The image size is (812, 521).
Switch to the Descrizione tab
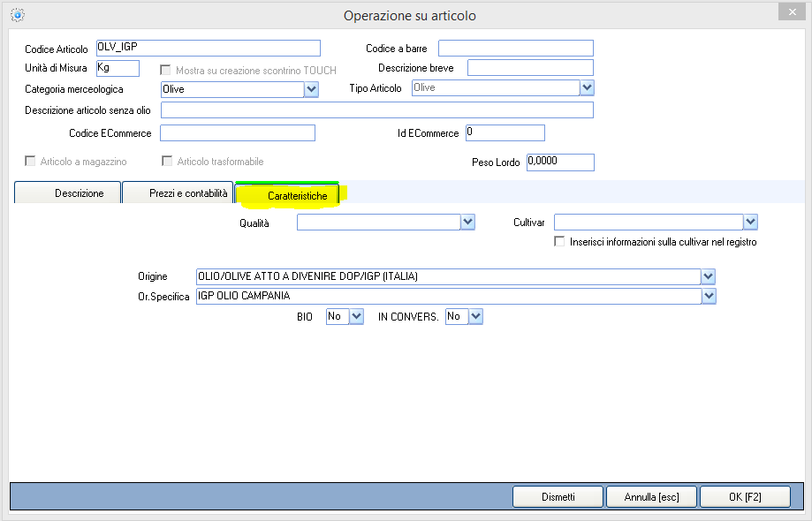coord(68,193)
